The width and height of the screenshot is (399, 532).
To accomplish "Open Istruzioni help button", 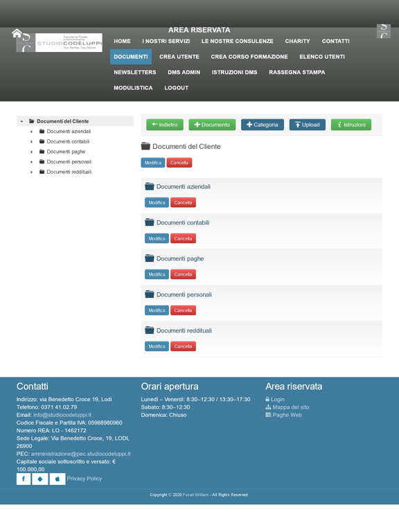I will pyautogui.click(x=351, y=125).
